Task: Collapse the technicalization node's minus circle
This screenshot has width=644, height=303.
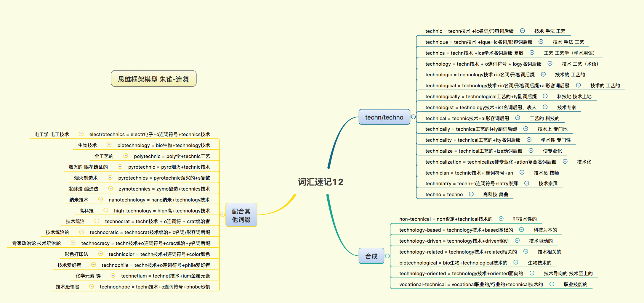Action: coord(565,161)
